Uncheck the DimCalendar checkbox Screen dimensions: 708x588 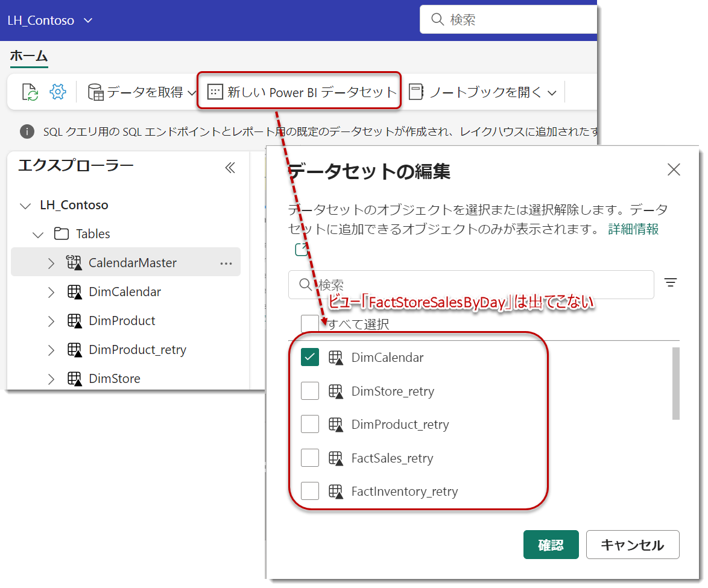pos(310,357)
